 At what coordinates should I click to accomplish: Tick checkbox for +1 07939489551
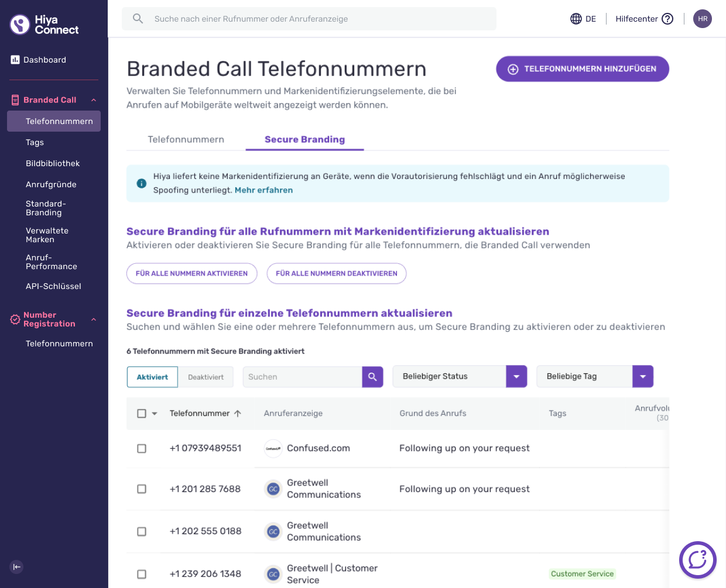point(142,448)
